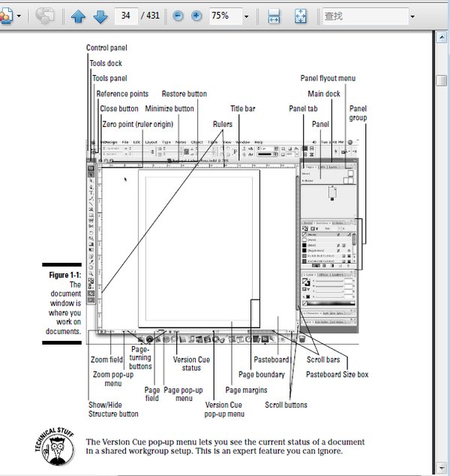Click the 'Reference points' label text
Screen dimensions: 450x476
(122, 94)
